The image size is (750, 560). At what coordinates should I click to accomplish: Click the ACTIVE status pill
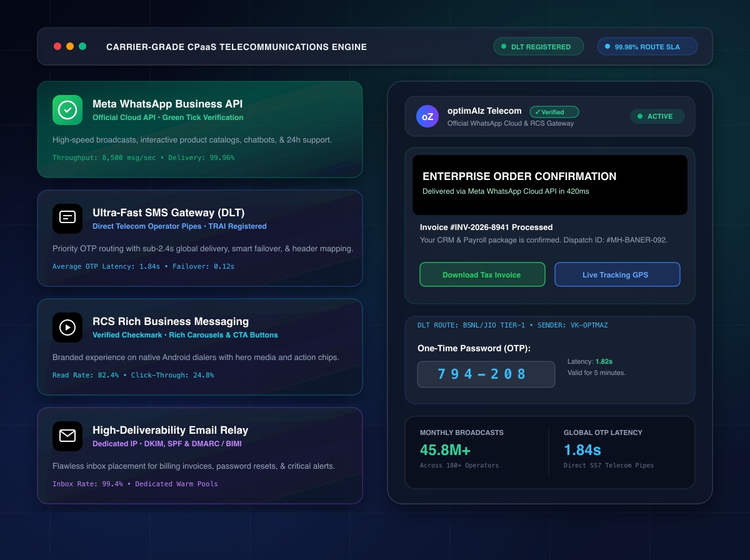click(657, 116)
